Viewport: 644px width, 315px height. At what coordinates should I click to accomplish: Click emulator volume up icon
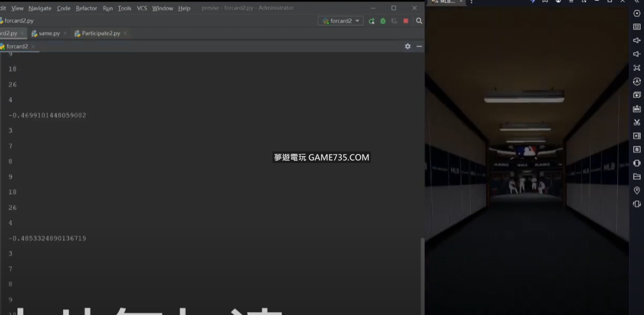tap(636, 40)
